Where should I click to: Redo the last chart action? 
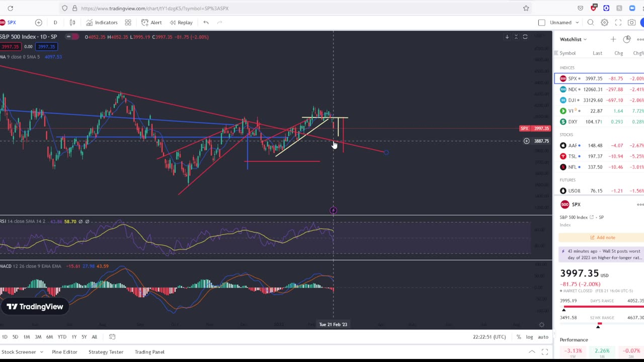tap(219, 23)
